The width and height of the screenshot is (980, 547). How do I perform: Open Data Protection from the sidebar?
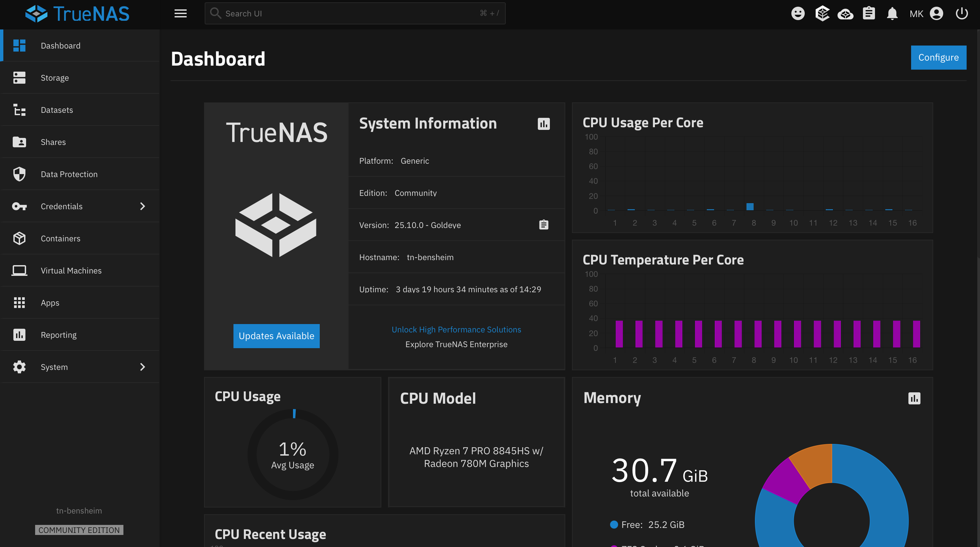69,174
